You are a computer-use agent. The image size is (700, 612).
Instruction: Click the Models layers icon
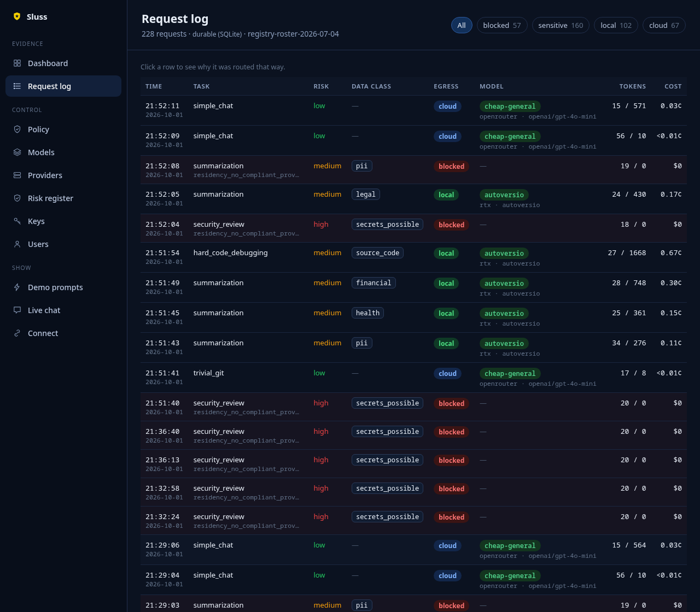point(17,152)
